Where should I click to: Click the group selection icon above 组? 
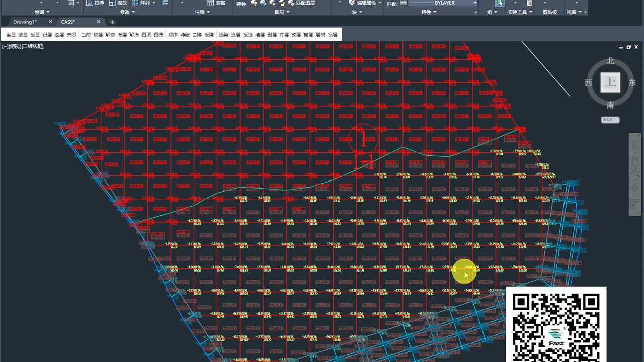click(499, 3)
